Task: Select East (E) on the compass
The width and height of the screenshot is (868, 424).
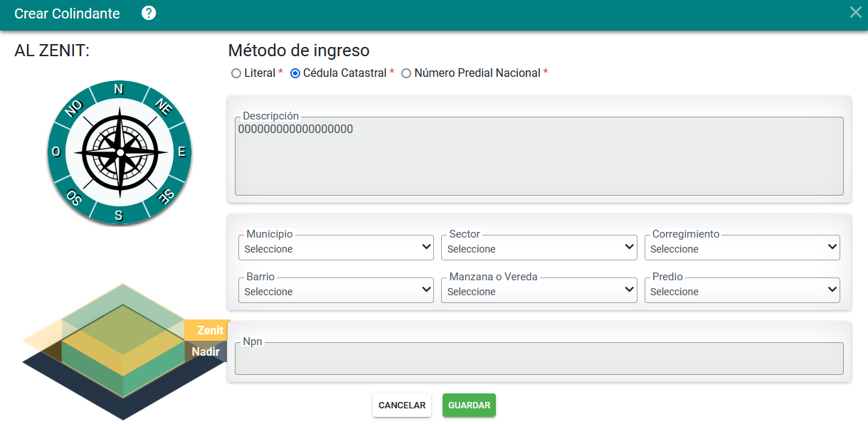Action: pos(181,152)
